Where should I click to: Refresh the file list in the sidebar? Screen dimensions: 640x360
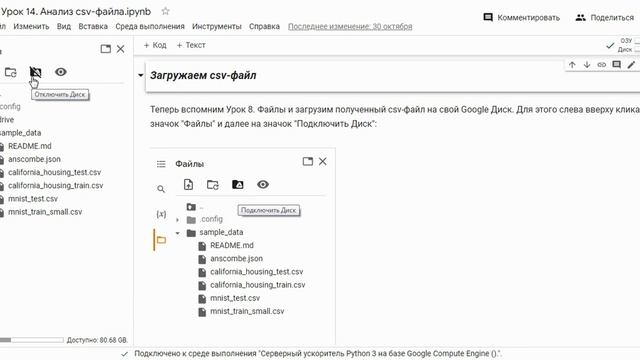(11, 72)
